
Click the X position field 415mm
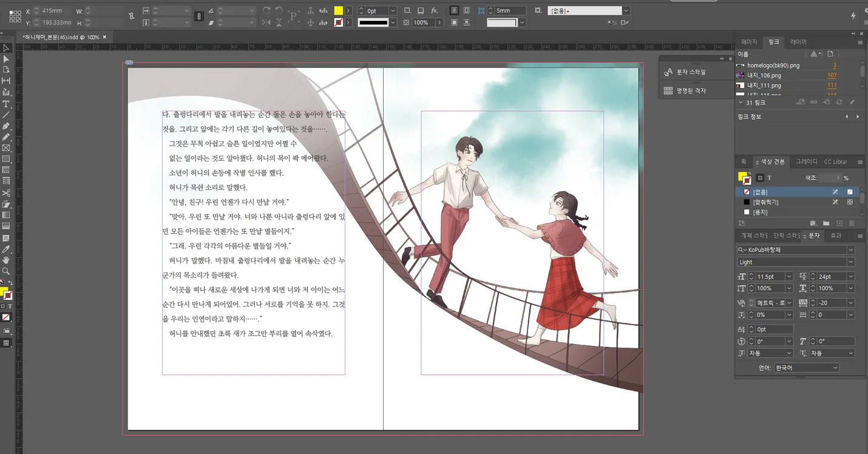(x=56, y=11)
